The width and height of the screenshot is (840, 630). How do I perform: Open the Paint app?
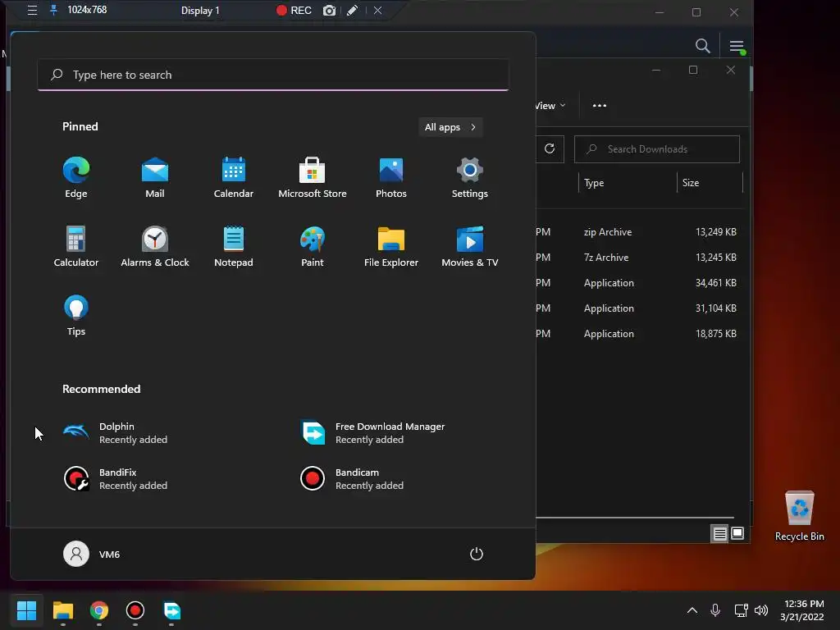[313, 246]
